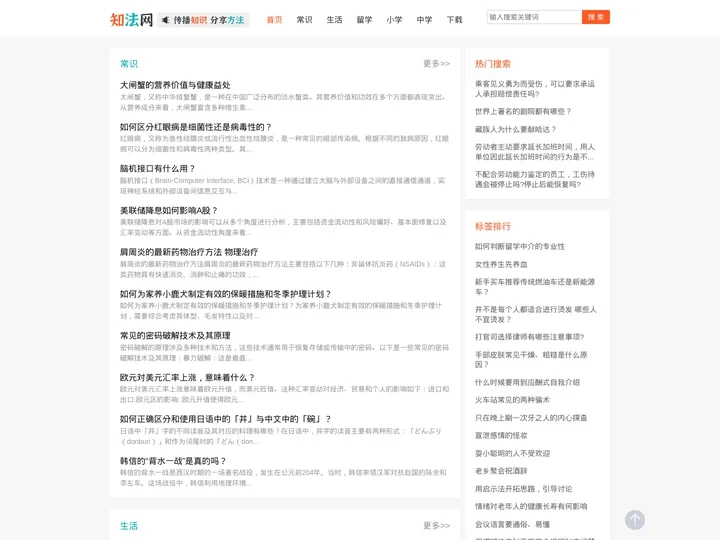Open article 如何区分红眼病是细菌性还是病毒性的
The image size is (720, 540).
click(x=196, y=127)
